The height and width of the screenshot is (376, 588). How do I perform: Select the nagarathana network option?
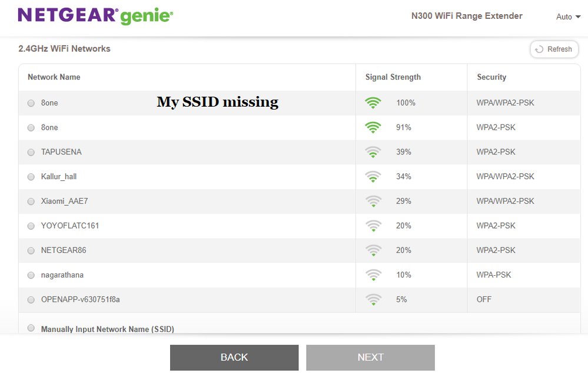[x=31, y=275]
